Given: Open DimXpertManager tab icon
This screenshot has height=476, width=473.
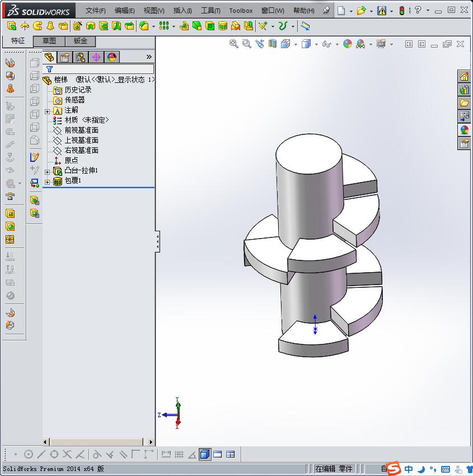Looking at the screenshot, I should [96, 57].
